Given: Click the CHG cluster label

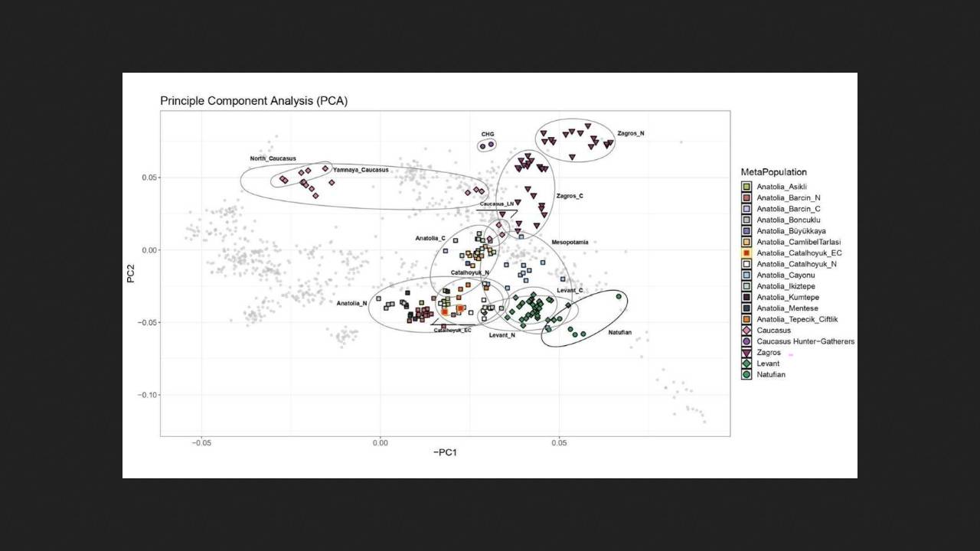Looking at the screenshot, I should pos(488,135).
